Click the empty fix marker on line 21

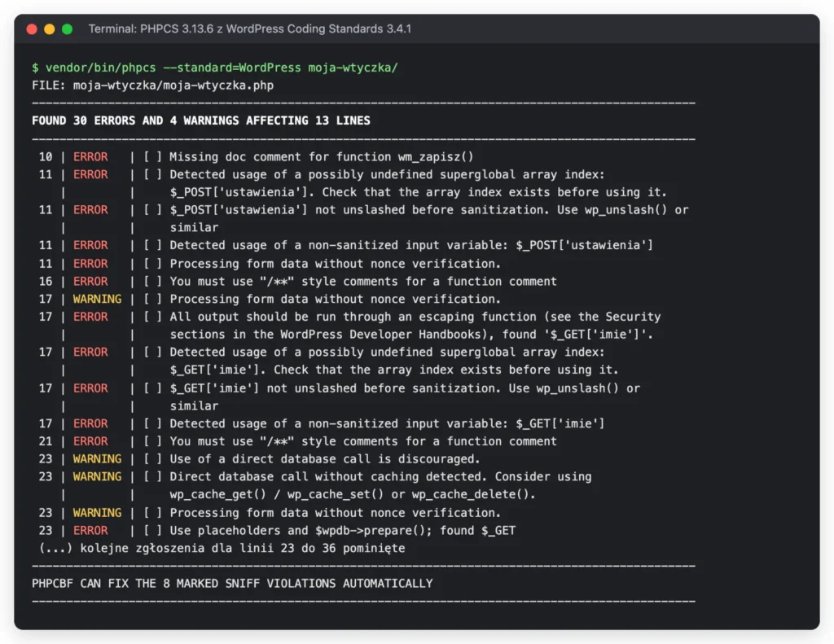[152, 441]
